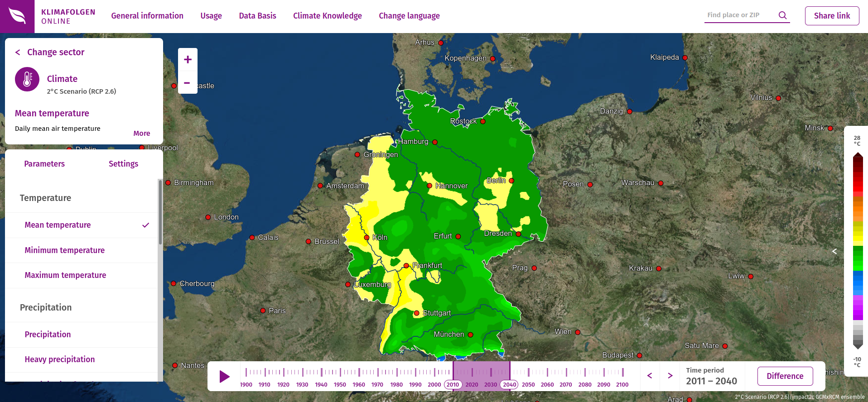
Task: Expand description with More link
Action: [x=141, y=133]
